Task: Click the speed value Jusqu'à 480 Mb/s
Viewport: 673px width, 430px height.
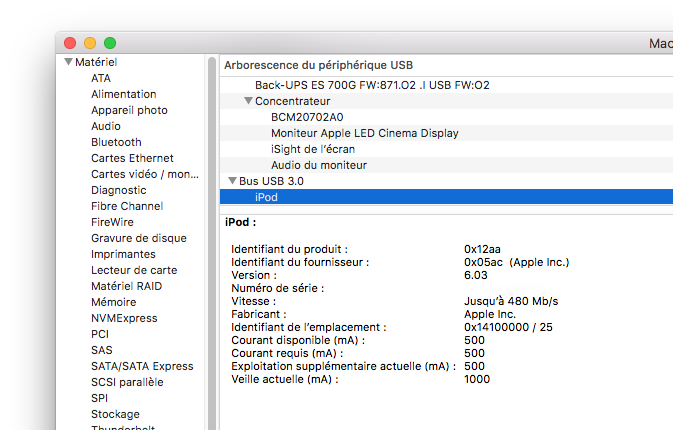Action: point(511,301)
